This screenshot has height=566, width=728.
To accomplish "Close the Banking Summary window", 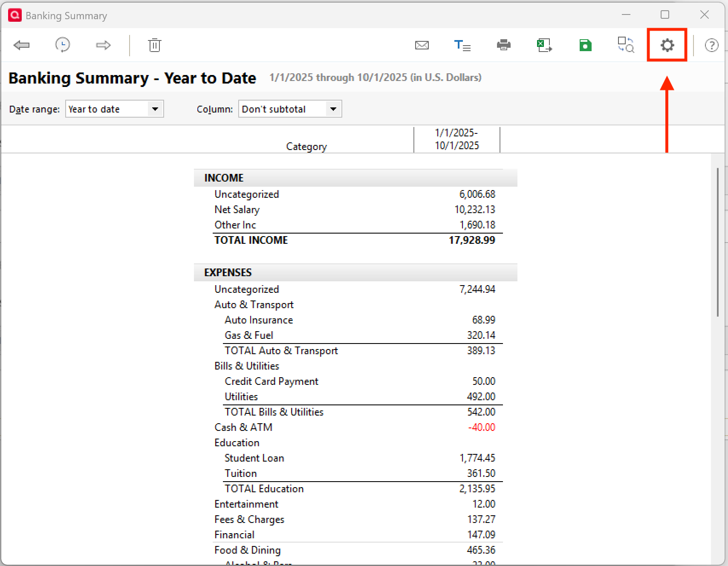I will click(x=705, y=15).
